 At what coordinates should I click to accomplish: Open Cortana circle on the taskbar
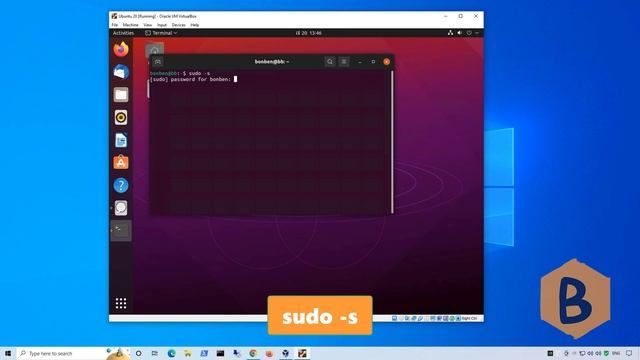138,353
